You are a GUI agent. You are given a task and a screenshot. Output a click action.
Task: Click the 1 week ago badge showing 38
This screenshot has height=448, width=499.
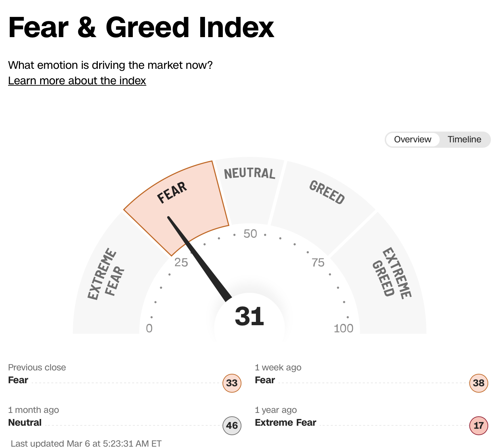(x=478, y=383)
